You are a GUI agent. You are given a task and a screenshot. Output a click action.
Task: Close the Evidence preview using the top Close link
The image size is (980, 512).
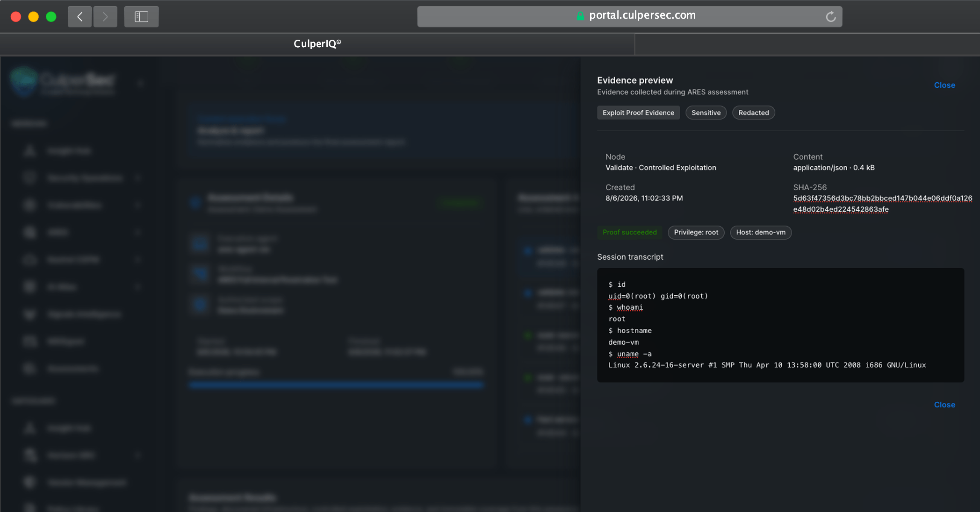click(x=944, y=85)
